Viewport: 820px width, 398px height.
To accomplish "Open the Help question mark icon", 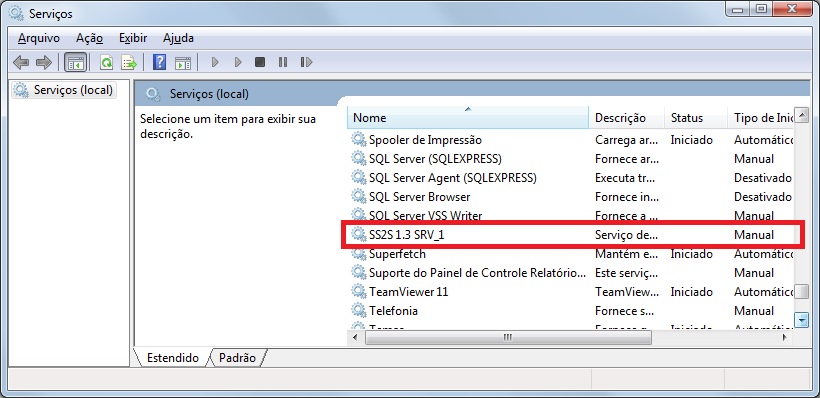I will [160, 62].
